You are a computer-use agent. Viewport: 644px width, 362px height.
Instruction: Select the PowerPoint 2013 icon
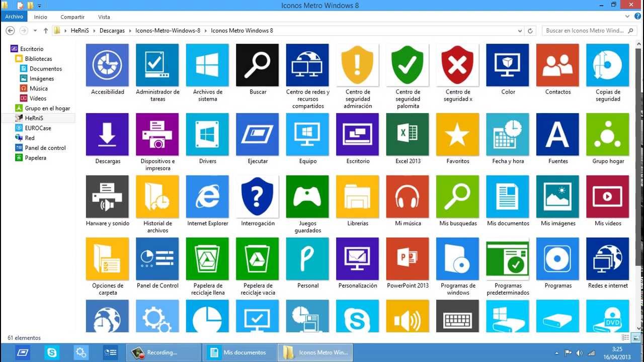pos(408,259)
